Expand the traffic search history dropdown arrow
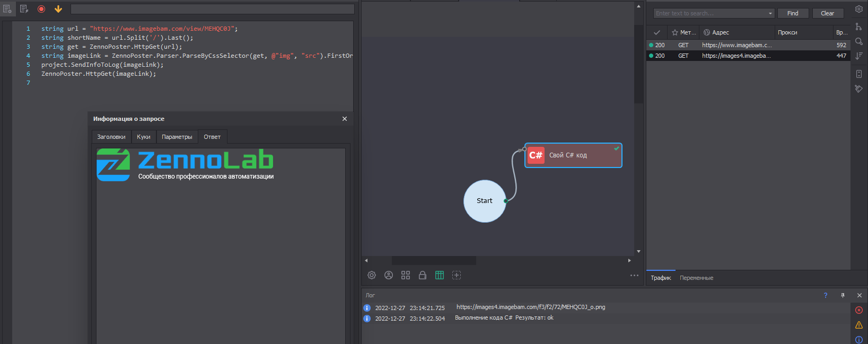 click(x=770, y=13)
